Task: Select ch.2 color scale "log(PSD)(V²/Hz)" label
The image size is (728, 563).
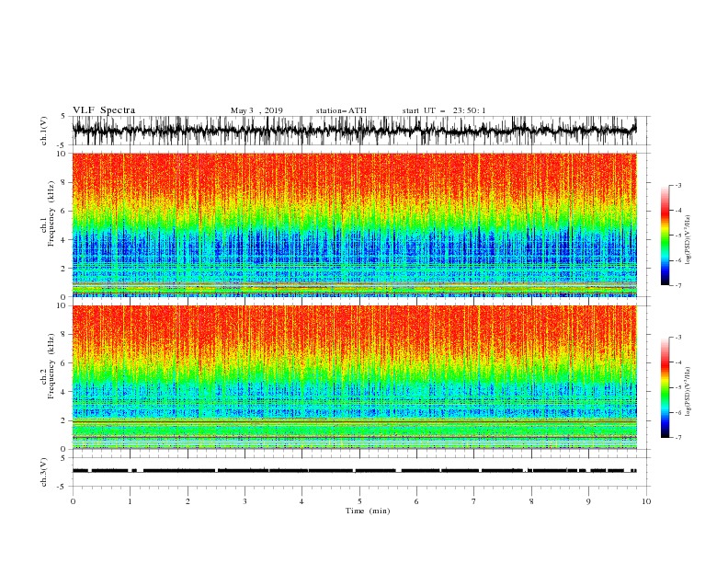Action: tap(688, 392)
